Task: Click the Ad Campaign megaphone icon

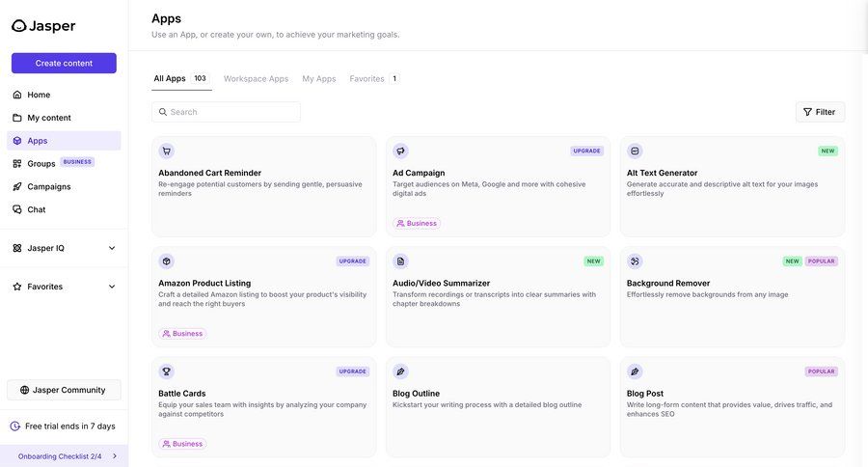Action: [x=401, y=151]
